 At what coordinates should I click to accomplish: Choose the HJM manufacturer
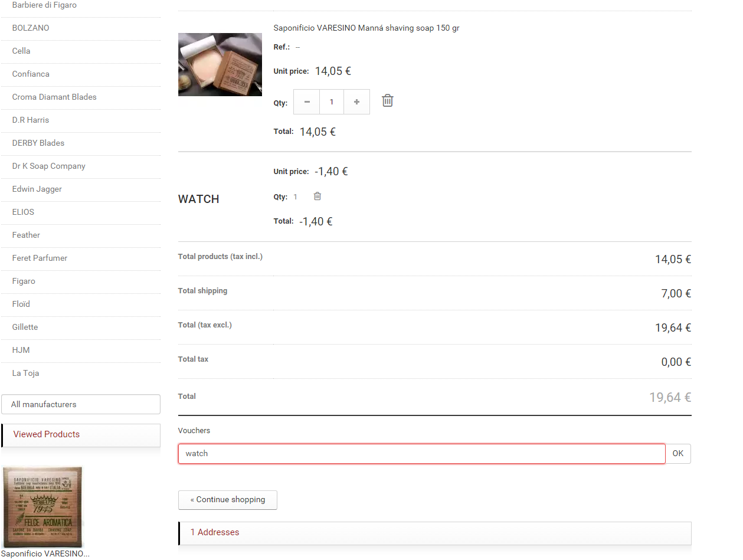(21, 351)
